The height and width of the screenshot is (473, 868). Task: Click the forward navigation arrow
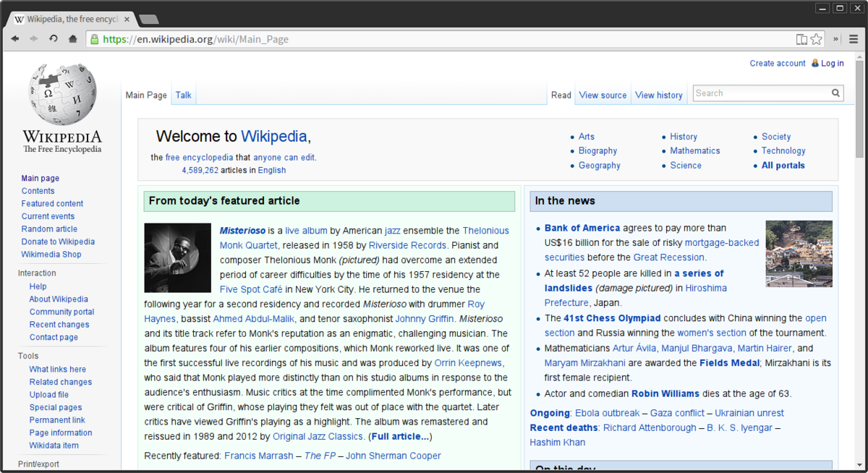coord(33,39)
